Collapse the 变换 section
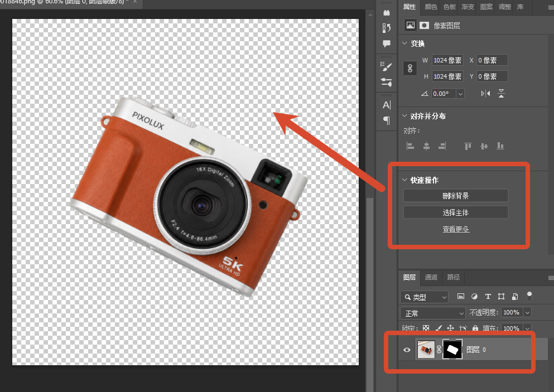 (404, 43)
